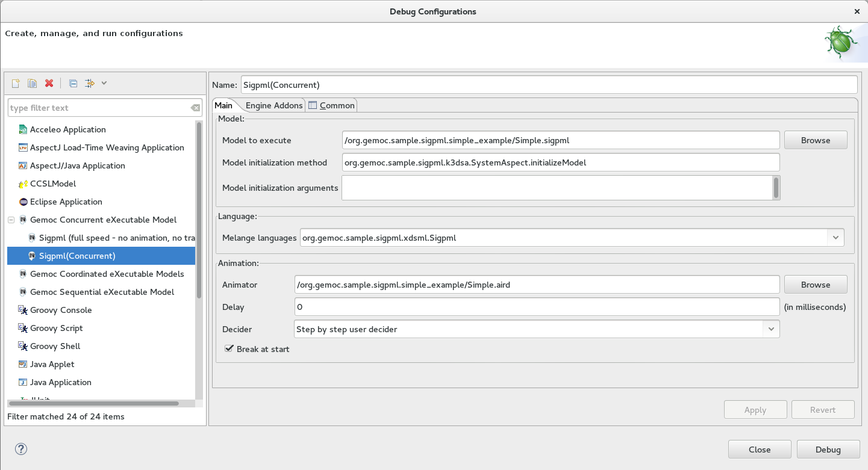
Task: Open the Melange languages dropdown
Action: click(x=836, y=237)
